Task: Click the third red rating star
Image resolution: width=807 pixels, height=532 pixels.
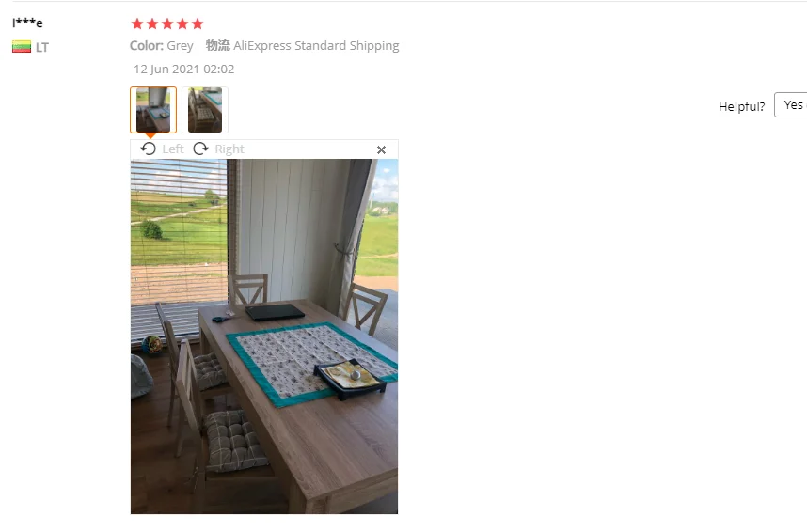Action: pos(167,23)
